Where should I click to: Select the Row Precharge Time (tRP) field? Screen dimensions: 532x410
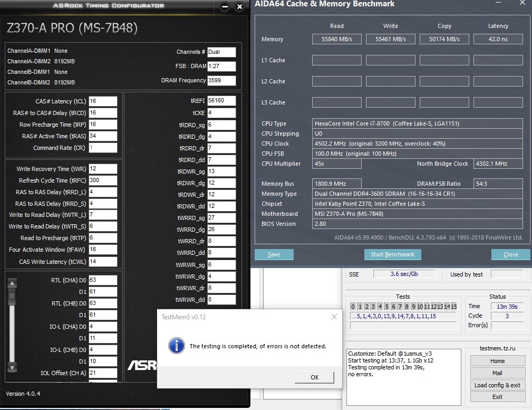(x=103, y=125)
